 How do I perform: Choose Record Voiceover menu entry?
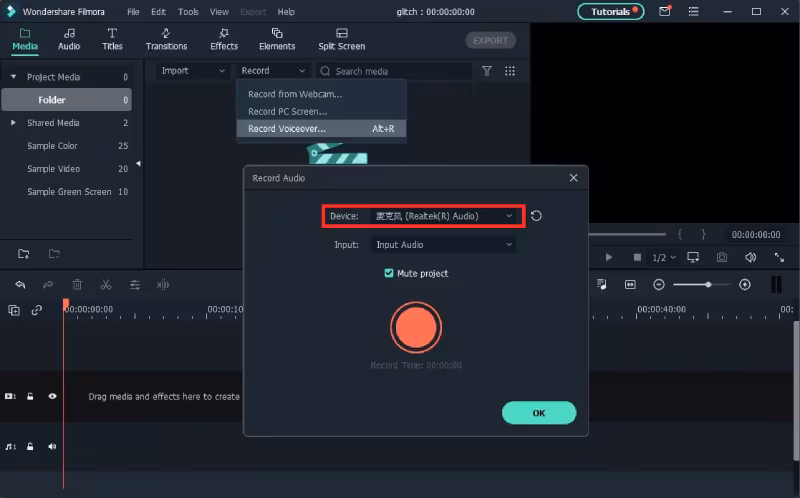[x=321, y=129]
